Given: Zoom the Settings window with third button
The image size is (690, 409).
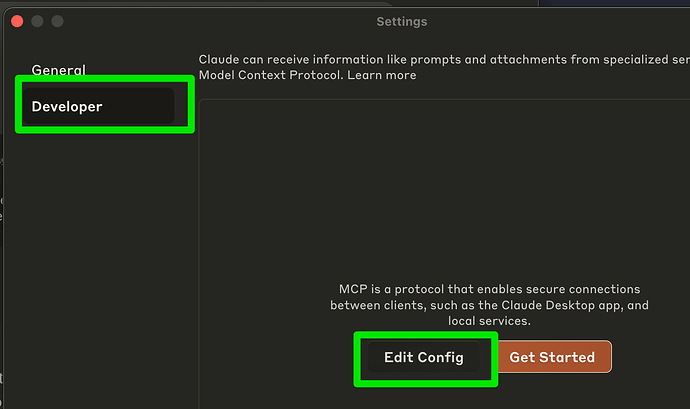Looking at the screenshot, I should (57, 21).
